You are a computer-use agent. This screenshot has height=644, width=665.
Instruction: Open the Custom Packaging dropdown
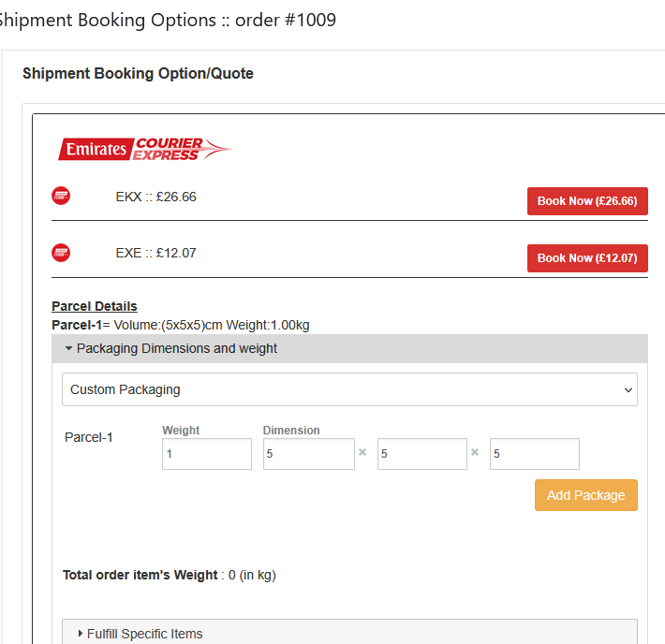click(x=349, y=389)
